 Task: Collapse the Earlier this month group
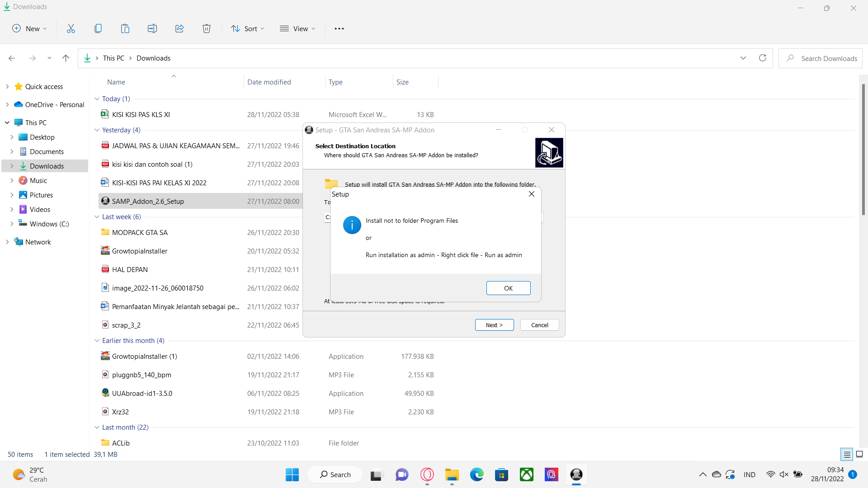97,341
